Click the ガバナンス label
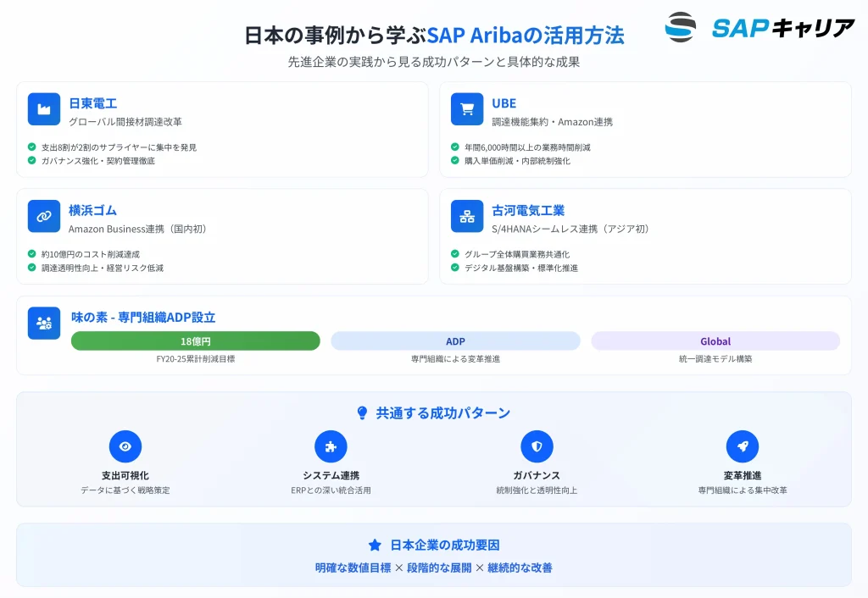 pyautogui.click(x=537, y=476)
